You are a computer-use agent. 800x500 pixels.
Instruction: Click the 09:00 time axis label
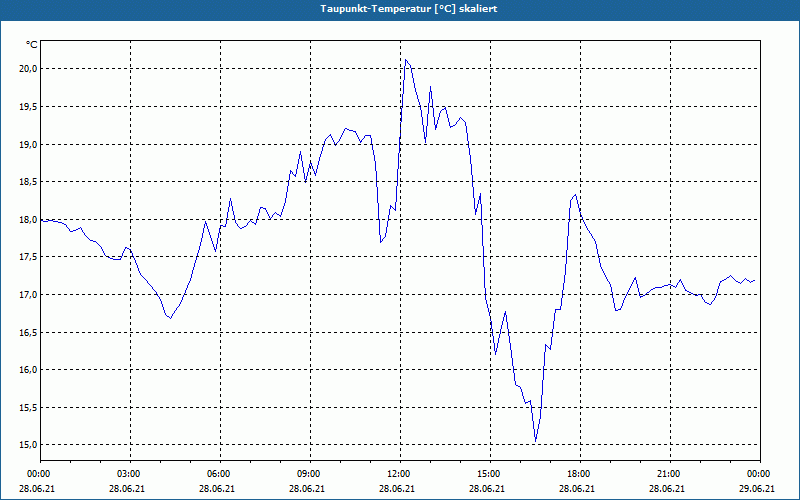pos(310,474)
